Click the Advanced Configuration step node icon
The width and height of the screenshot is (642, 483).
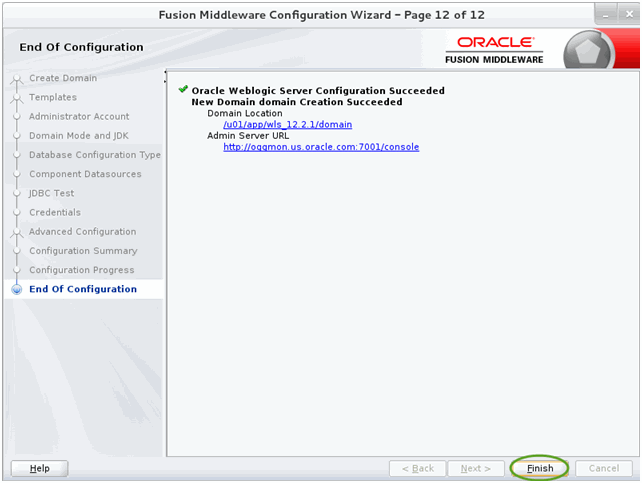(17, 232)
